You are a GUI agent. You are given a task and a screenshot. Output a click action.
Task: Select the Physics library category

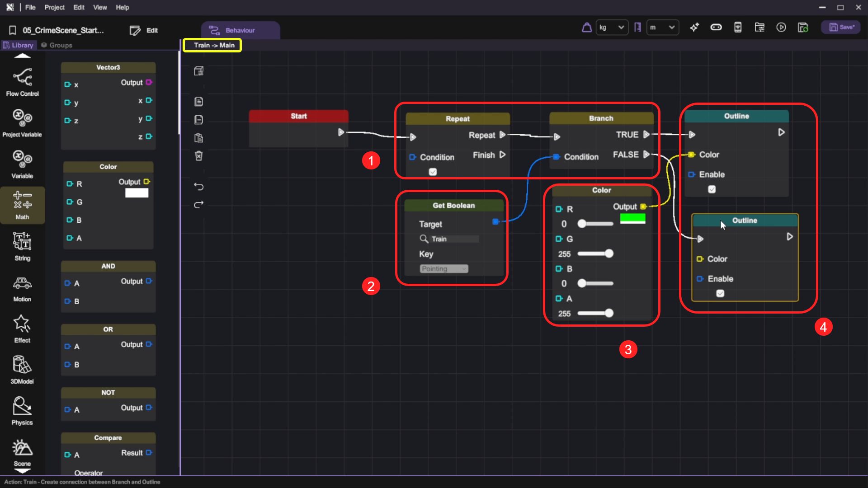(22, 411)
